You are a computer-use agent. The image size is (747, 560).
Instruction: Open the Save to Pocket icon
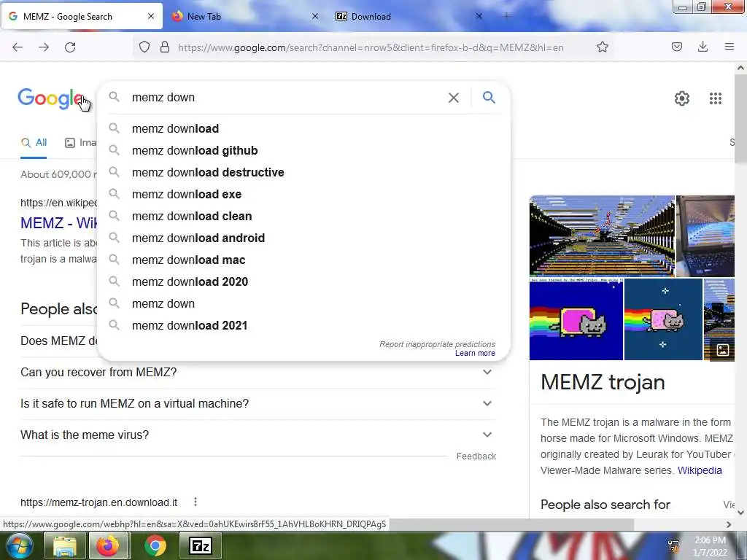pyautogui.click(x=676, y=47)
